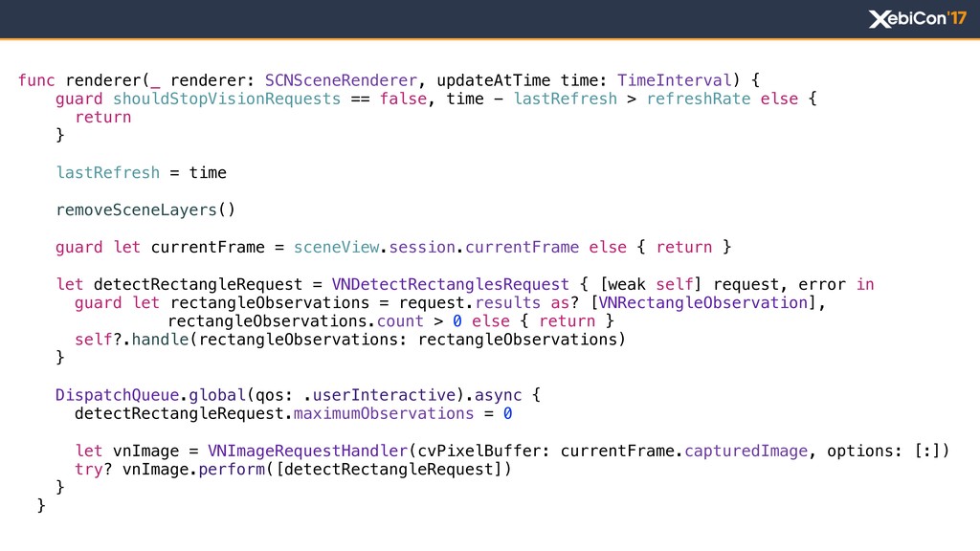Select the 'async' call

(x=498, y=396)
